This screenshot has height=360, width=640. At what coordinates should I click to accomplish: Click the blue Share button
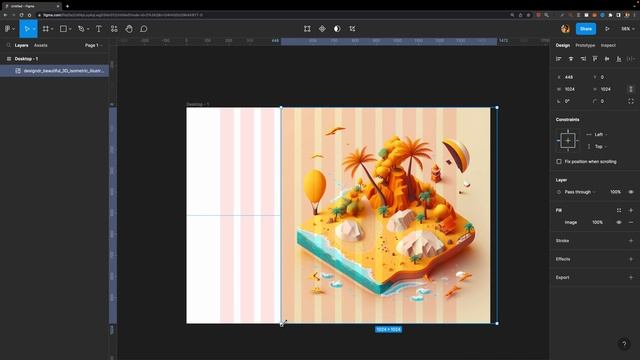point(586,29)
